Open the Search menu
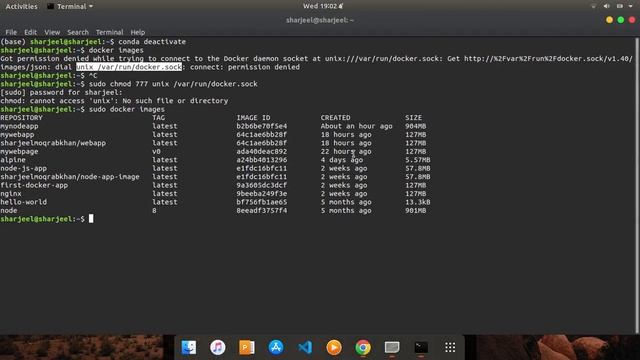640x360 pixels. click(78, 32)
